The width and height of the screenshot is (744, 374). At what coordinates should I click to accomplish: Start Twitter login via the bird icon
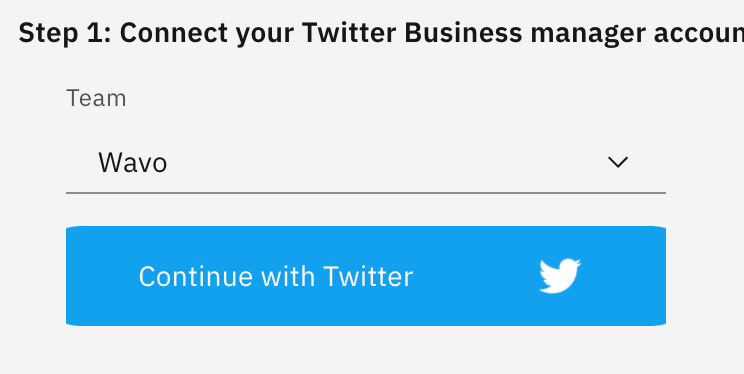click(x=560, y=276)
